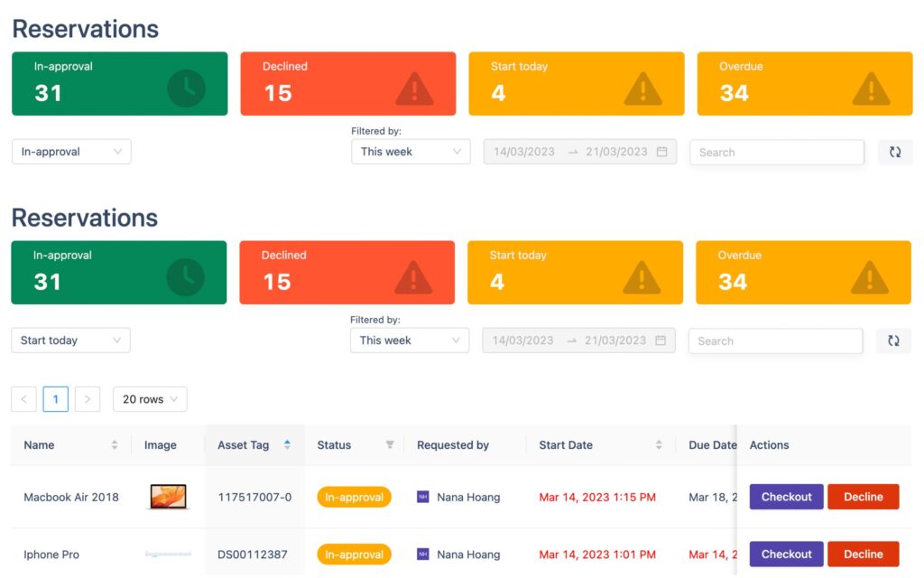924x578 pixels.
Task: Toggle sort on the Name column
Action: coord(115,444)
